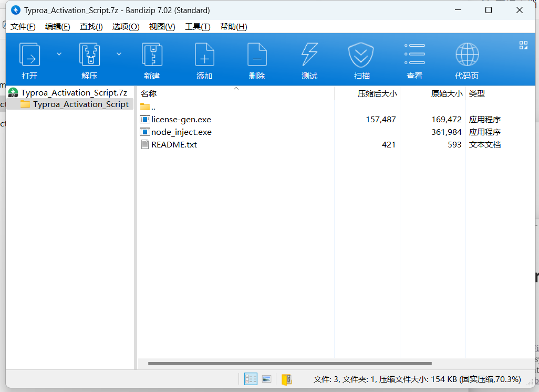Click 文本文档 type cell for README.txt
The image size is (539, 392).
click(x=485, y=144)
